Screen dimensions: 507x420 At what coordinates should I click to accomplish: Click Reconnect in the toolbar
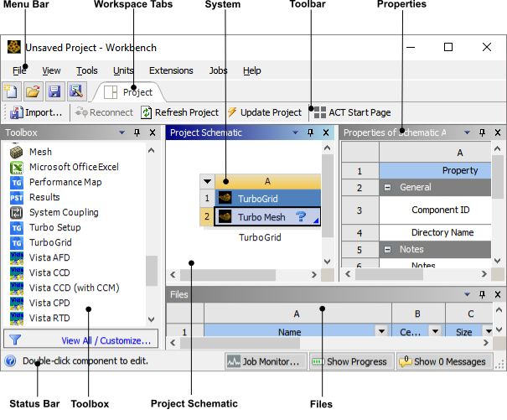[x=104, y=112]
